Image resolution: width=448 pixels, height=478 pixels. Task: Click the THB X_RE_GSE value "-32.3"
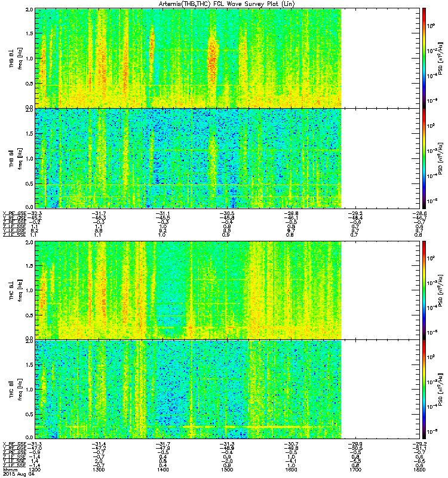click(35, 213)
